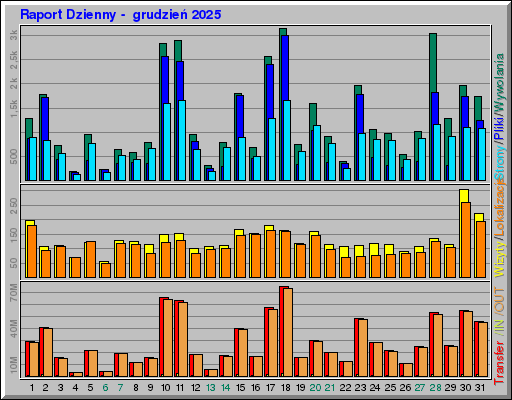This screenshot has height=400, width=512.
Task: Click green weekend day label '21'
Action: [x=330, y=388]
